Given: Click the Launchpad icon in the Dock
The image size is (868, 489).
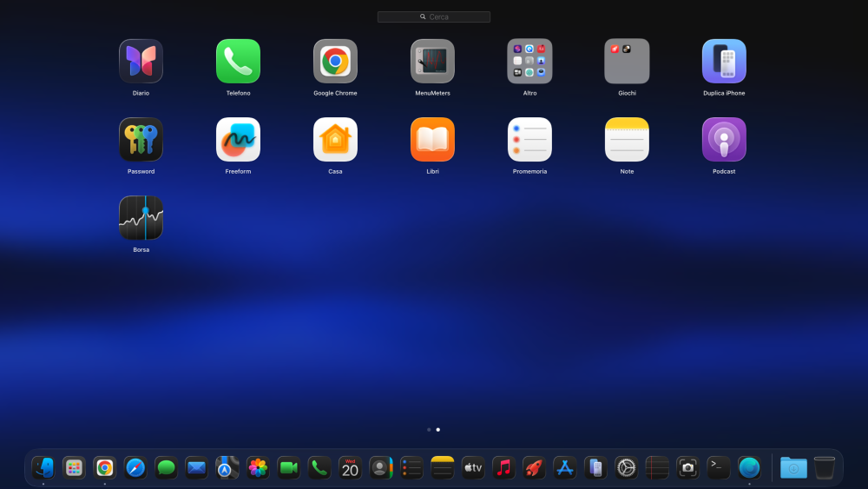Looking at the screenshot, I should 74,468.
